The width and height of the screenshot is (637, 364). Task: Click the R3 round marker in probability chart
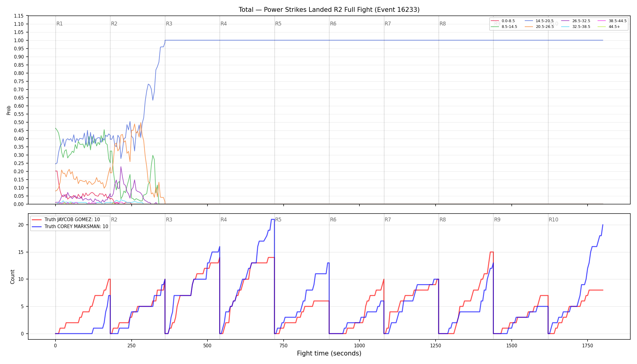pos(169,24)
